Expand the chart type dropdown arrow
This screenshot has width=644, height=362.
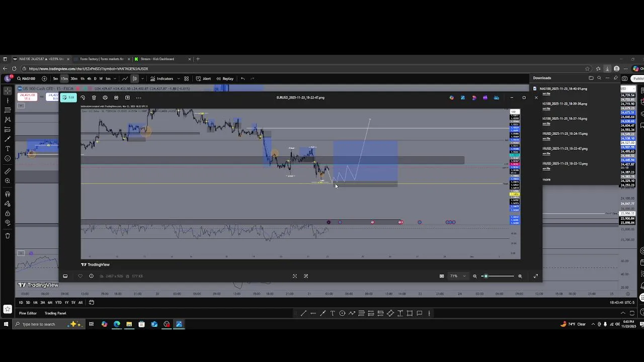[142, 78]
